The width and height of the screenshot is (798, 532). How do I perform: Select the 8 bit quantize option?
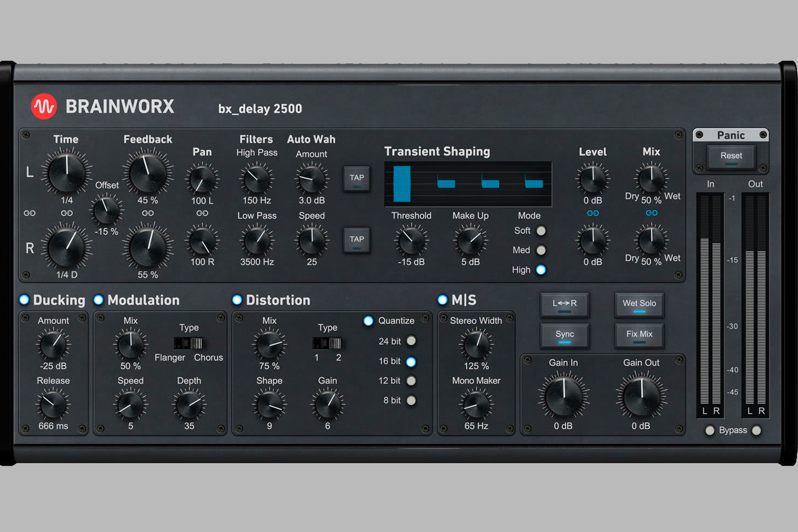pyautogui.click(x=411, y=400)
